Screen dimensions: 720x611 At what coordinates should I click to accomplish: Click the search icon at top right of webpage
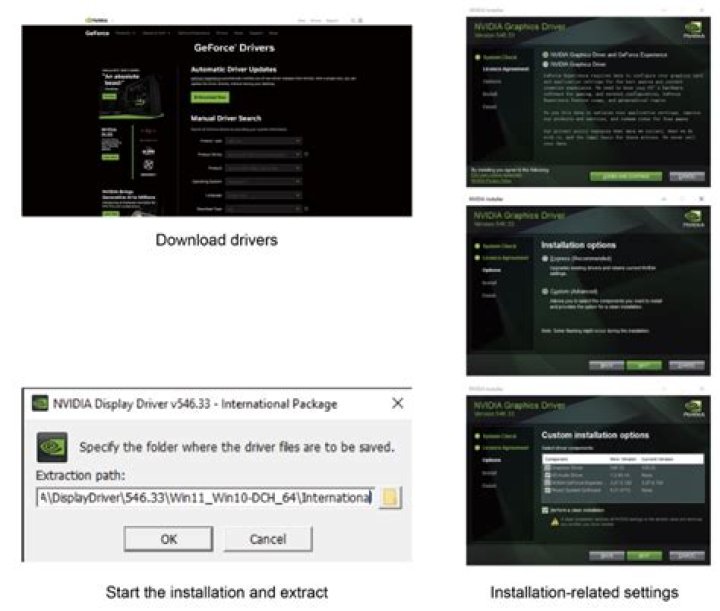pyautogui.click(x=353, y=21)
